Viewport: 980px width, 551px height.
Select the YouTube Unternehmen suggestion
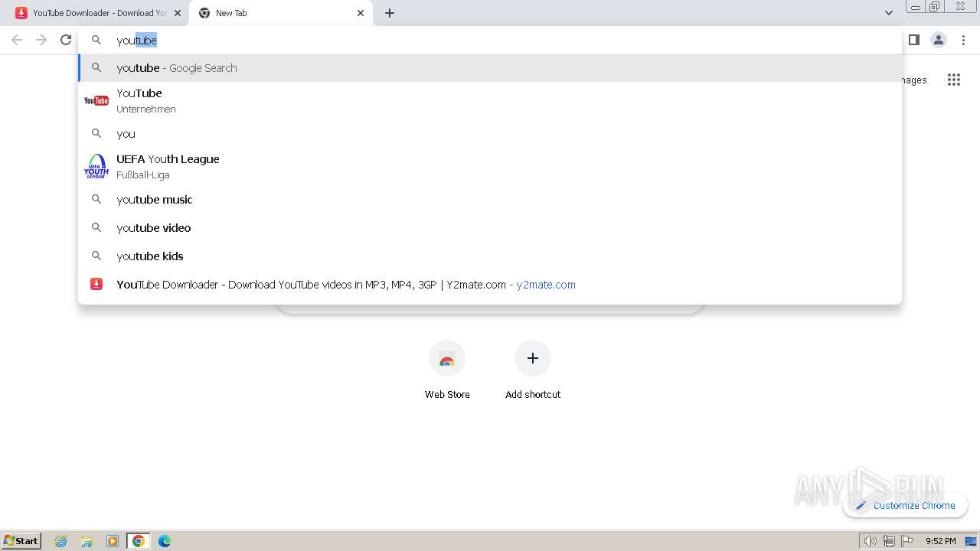(490, 100)
